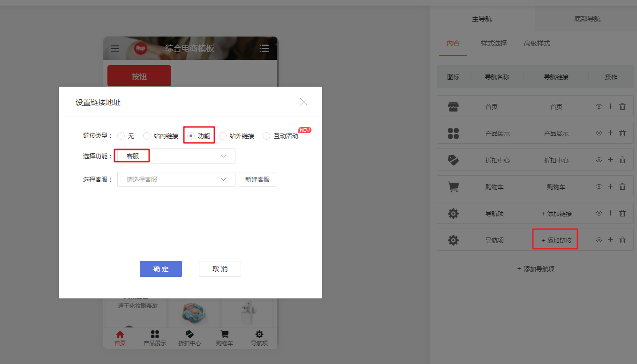Viewport: 637px width, 364px height.
Task: Click the 添加导航项 button
Action: pyautogui.click(x=535, y=269)
